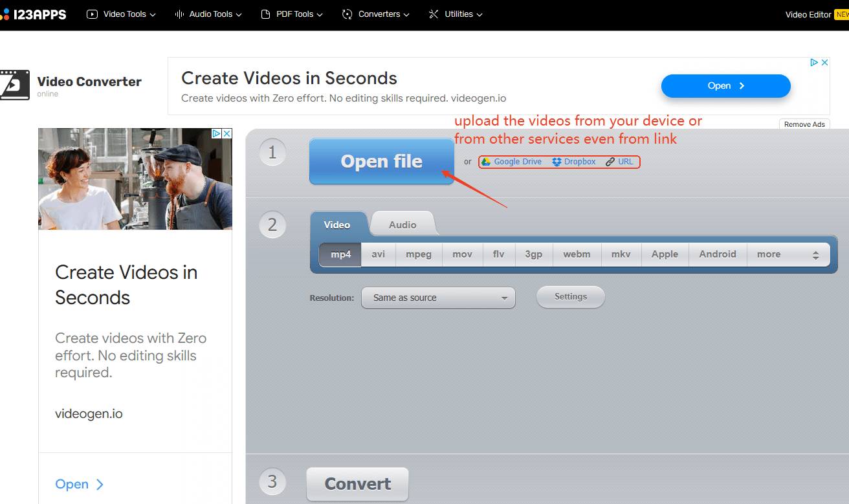The width and height of the screenshot is (849, 504).
Task: Close the top banner ad
Action: 824,63
